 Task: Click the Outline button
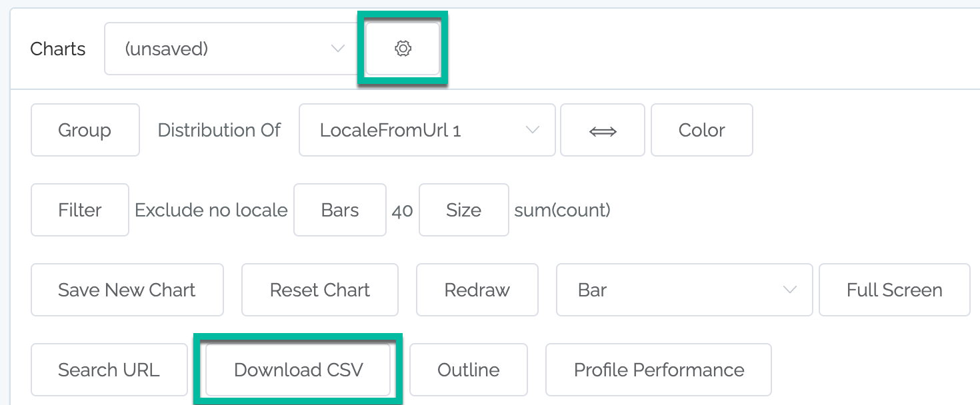point(469,370)
